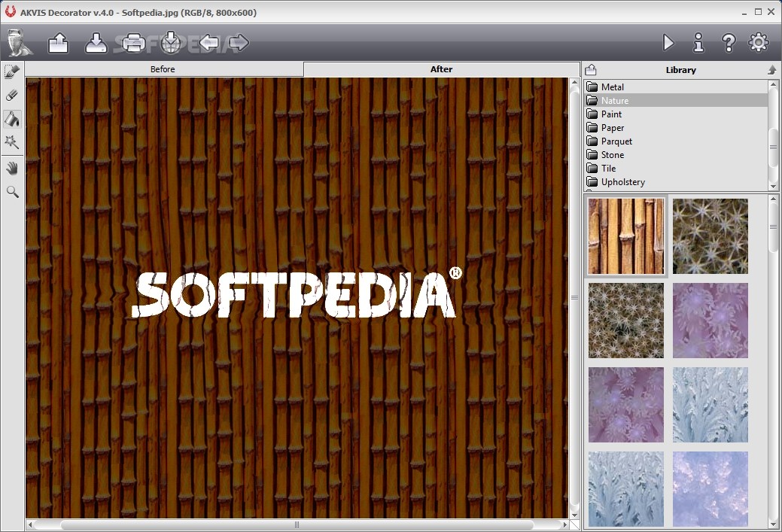Viewport: 782px width, 532px height.
Task: Select the brown star flowers texture thumbnail
Action: pyautogui.click(x=626, y=321)
